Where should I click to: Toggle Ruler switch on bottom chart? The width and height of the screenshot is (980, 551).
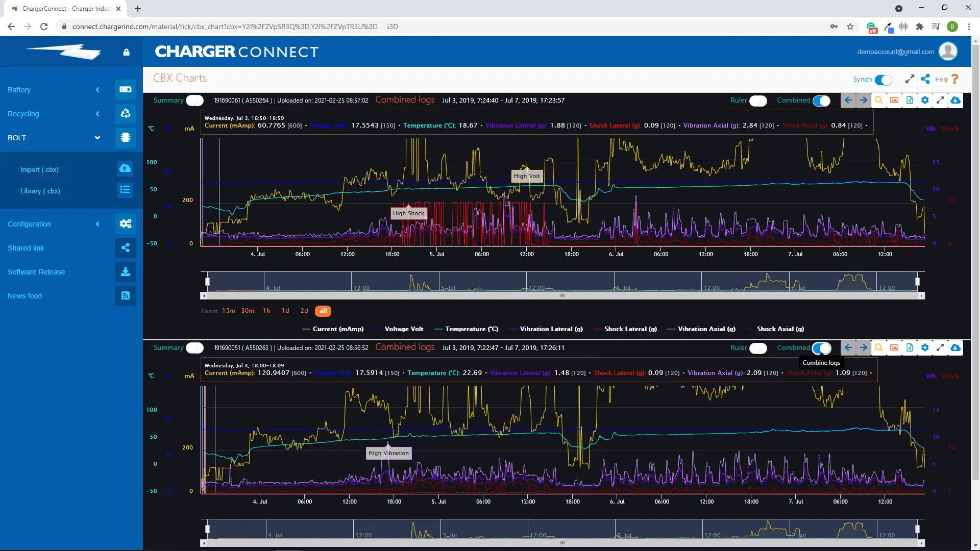pos(758,348)
